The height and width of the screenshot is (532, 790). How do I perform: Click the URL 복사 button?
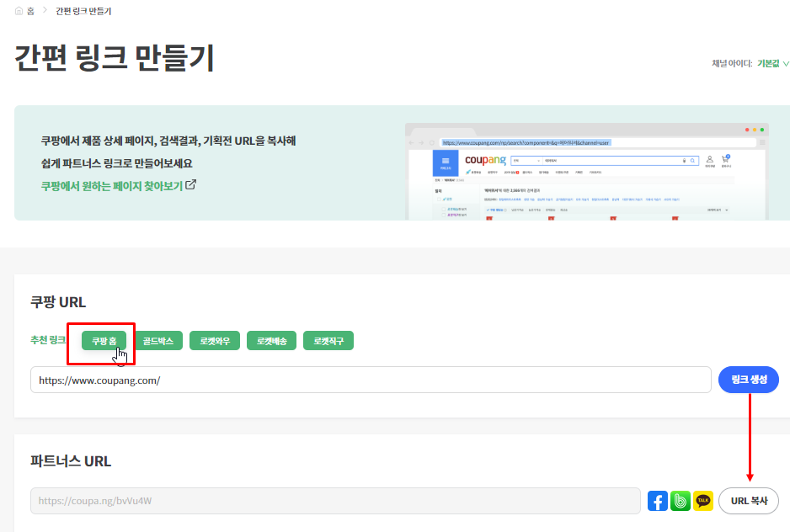pyautogui.click(x=749, y=501)
